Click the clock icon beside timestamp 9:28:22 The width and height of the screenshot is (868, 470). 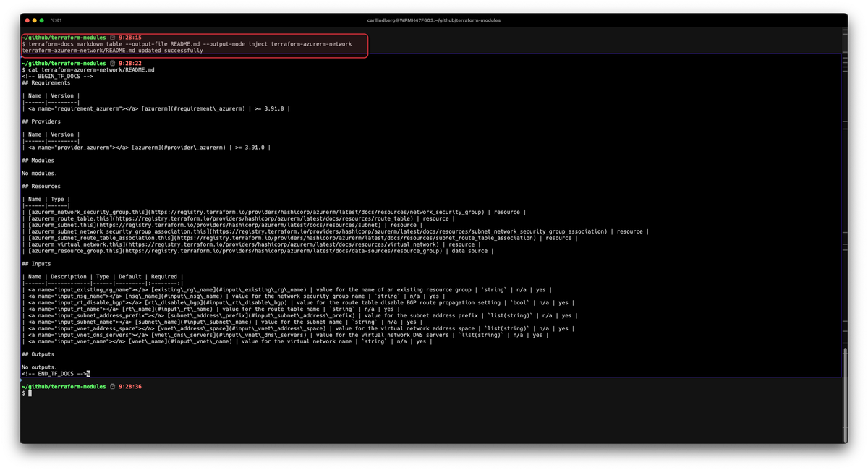[114, 64]
